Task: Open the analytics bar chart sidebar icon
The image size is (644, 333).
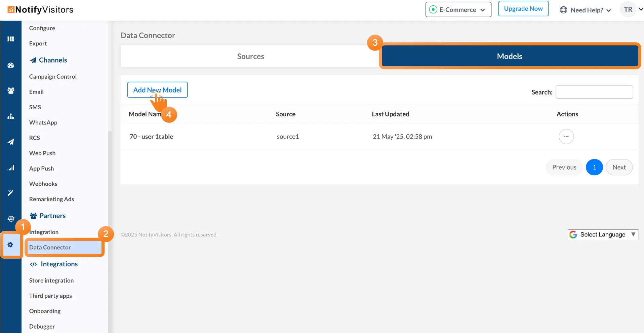Action: 11,168
